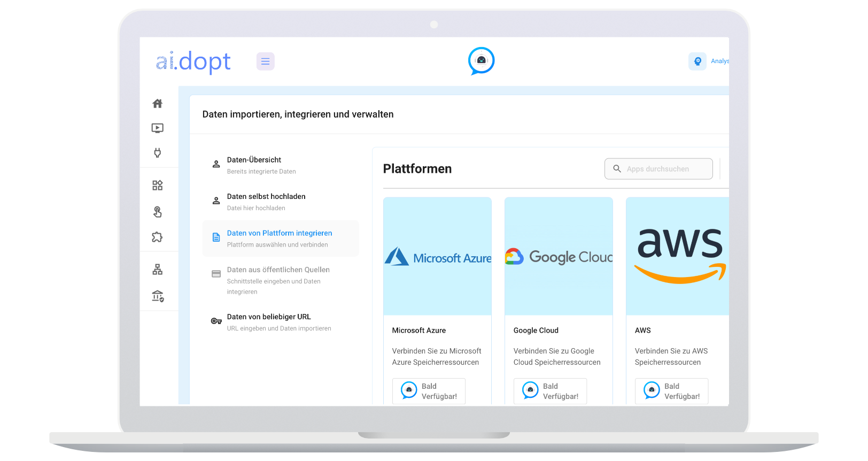
Task: Click 'Datei hier hochladen' subtitle
Action: (255, 209)
